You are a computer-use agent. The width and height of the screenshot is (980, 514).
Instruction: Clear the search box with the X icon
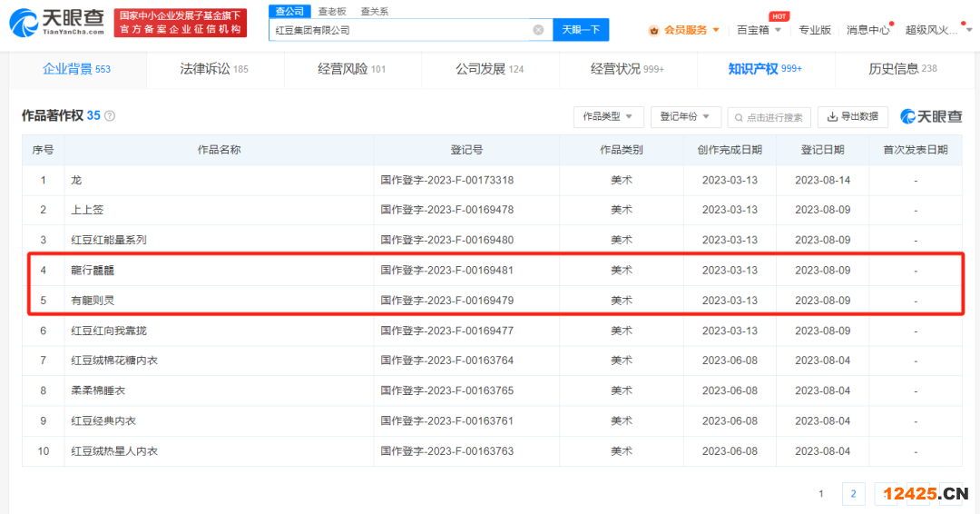tap(538, 30)
